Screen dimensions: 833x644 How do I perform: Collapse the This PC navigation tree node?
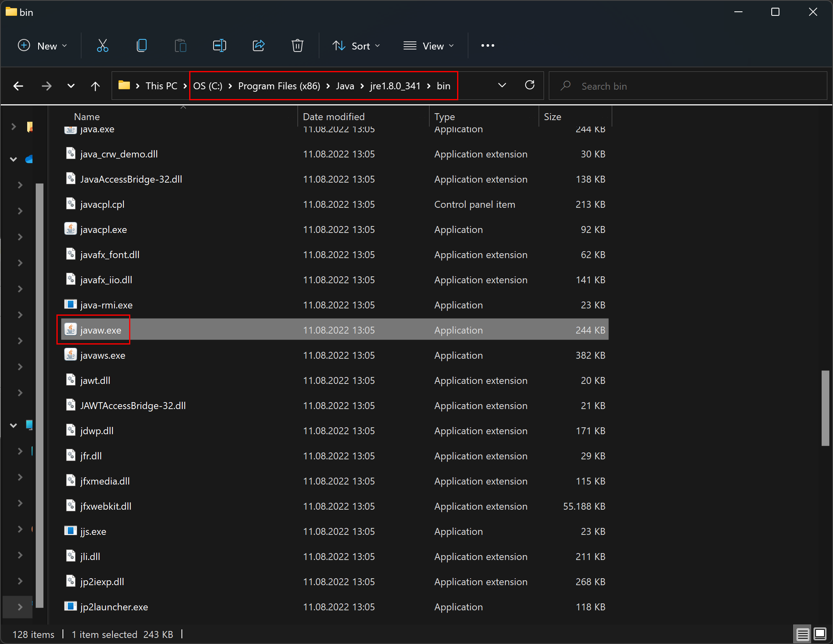coord(13,425)
